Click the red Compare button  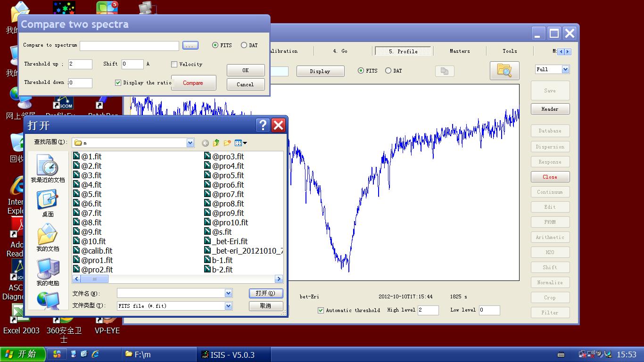pyautogui.click(x=193, y=83)
